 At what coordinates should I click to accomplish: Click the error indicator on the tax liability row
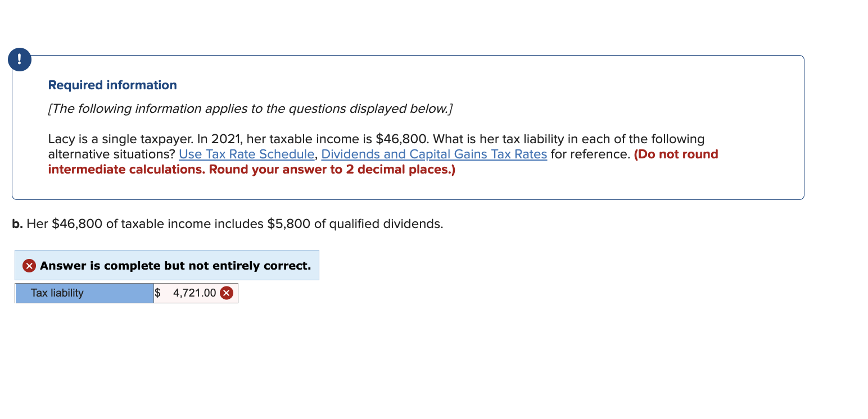click(227, 293)
